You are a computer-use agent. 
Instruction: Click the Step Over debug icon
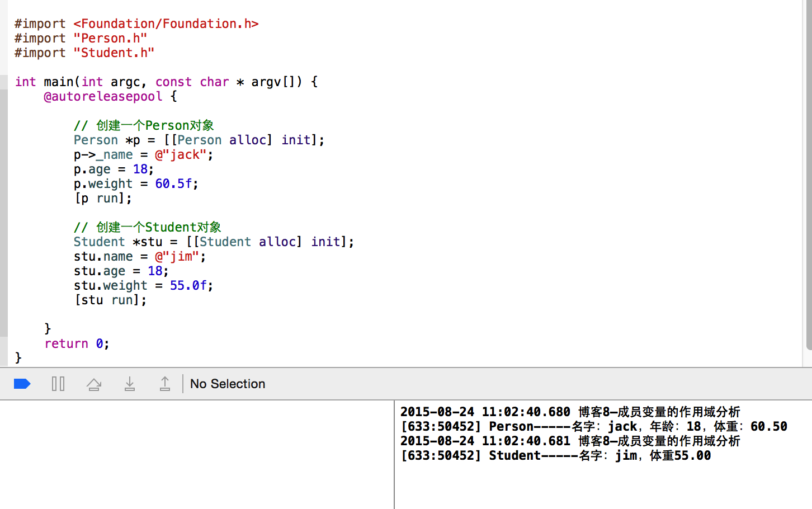pos(94,384)
